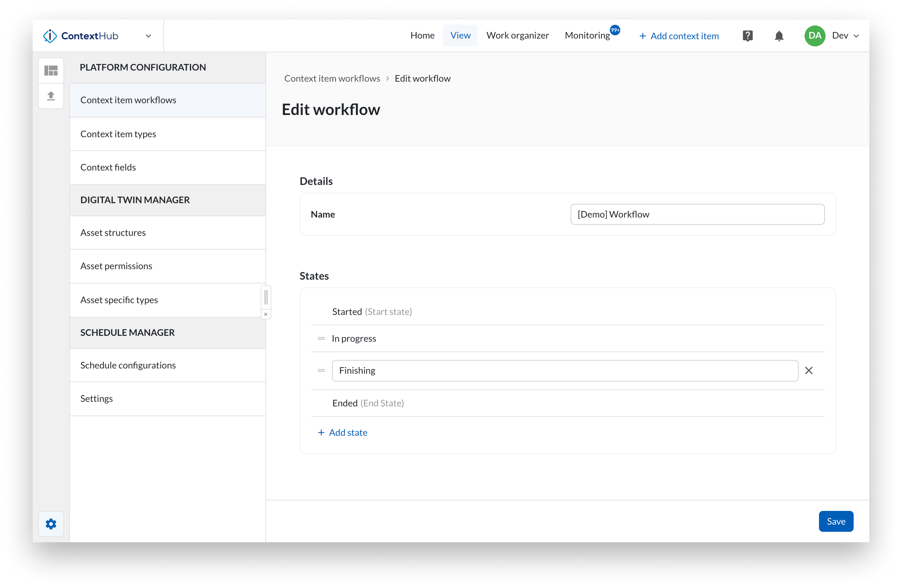Click the Finishing state name field
The height and width of the screenshot is (588, 902).
coord(565,370)
